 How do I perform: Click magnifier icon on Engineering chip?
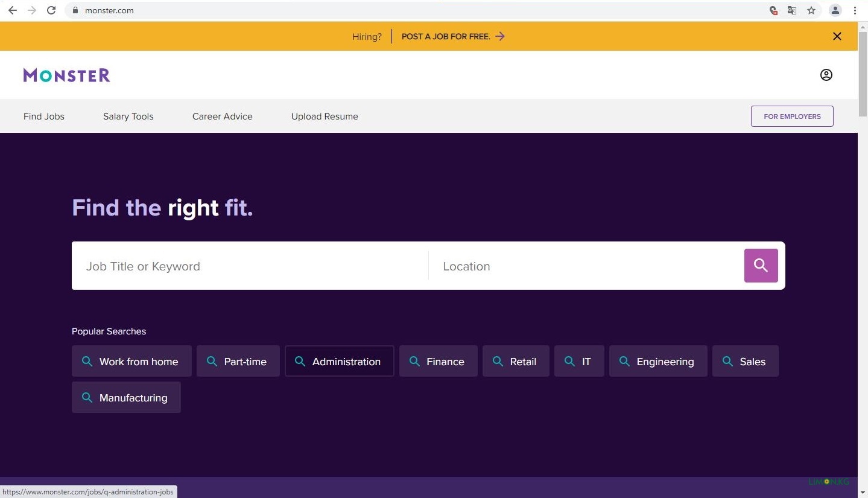(624, 361)
